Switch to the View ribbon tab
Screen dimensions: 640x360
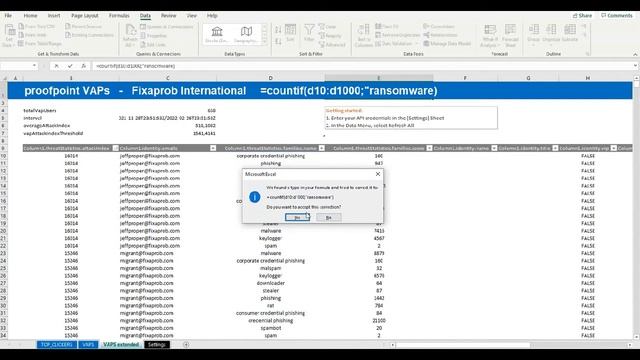[191, 16]
